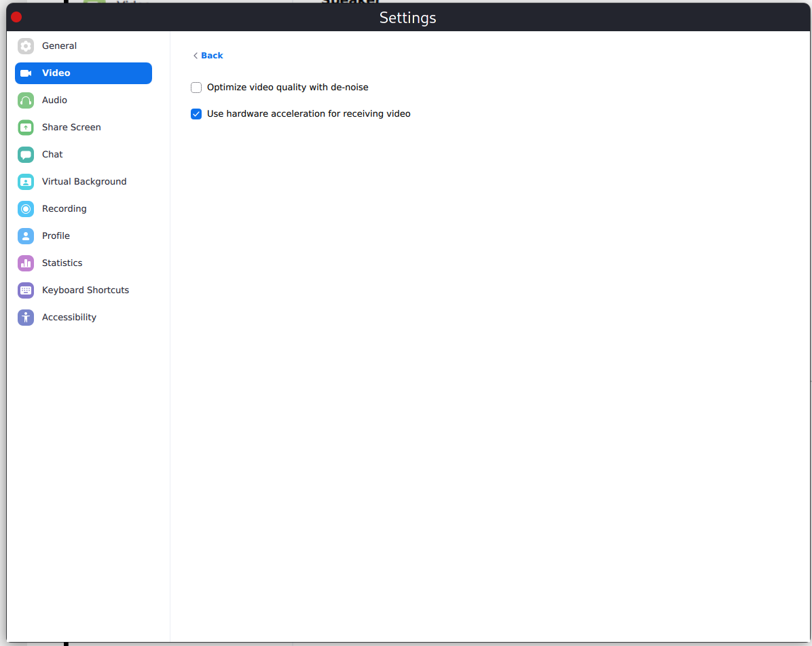The image size is (812, 646).
Task: Click 'Use hardware acceleration for receiving video' text
Action: pos(309,114)
